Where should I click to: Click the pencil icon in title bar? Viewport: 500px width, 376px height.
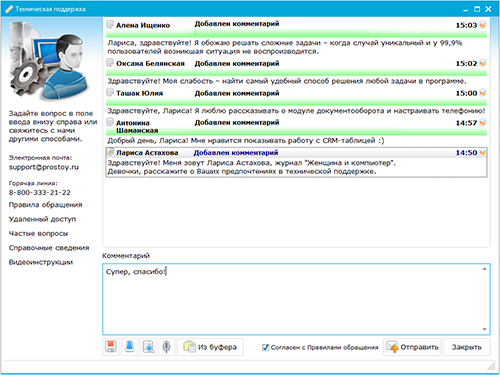9,9
